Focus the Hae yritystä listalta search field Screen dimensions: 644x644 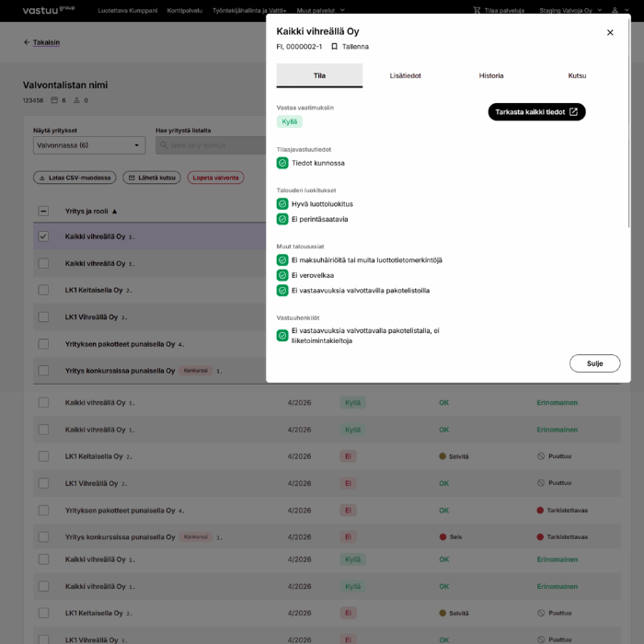pos(211,145)
